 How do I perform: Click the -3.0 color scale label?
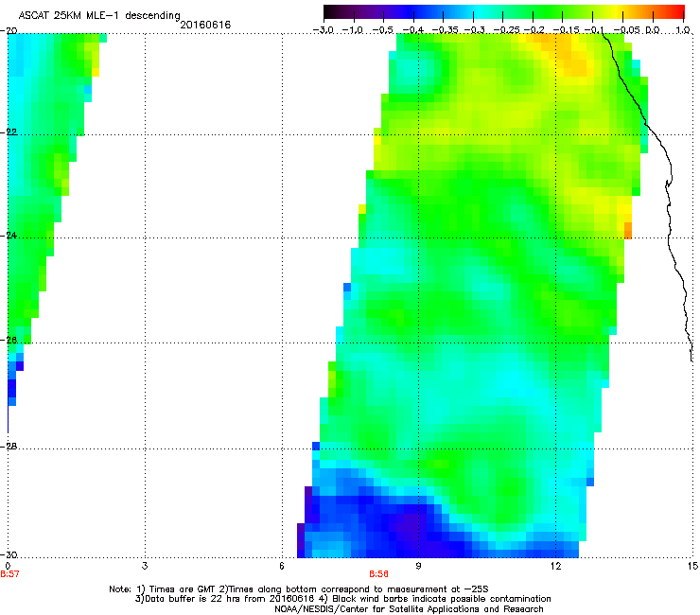pos(324,30)
